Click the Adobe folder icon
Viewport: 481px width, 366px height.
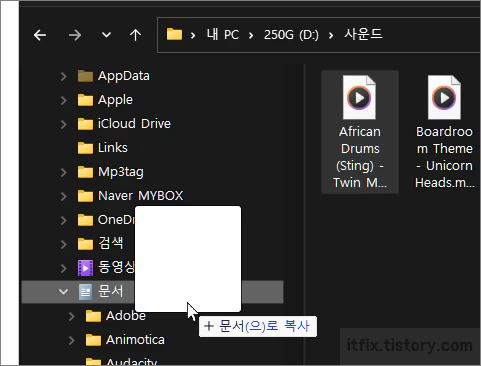[93, 316]
